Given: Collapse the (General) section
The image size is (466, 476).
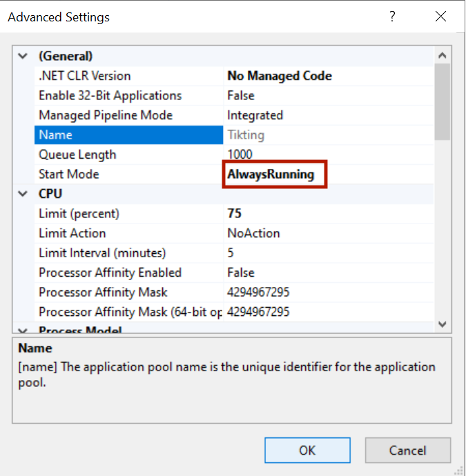Looking at the screenshot, I should coord(23,56).
